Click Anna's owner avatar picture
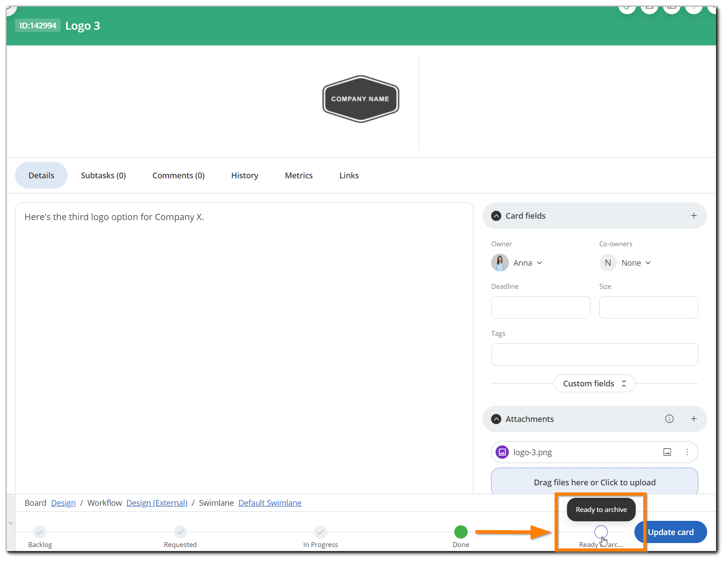Image resolution: width=728 pixels, height=563 pixels. 500,263
